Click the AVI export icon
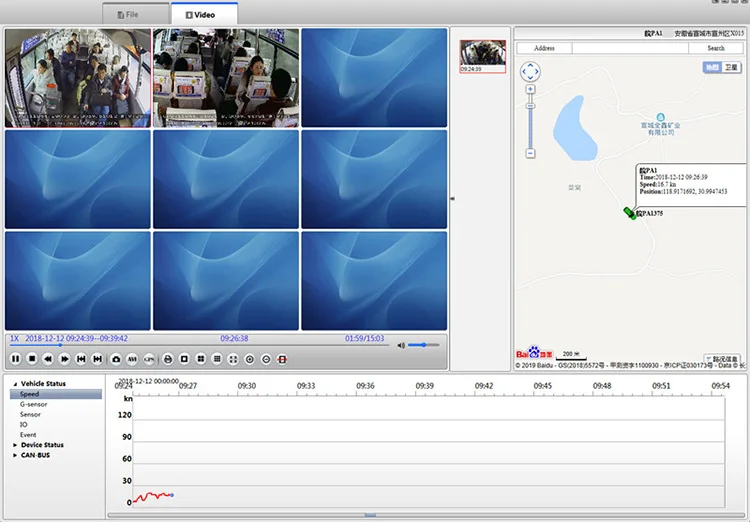 click(x=132, y=358)
